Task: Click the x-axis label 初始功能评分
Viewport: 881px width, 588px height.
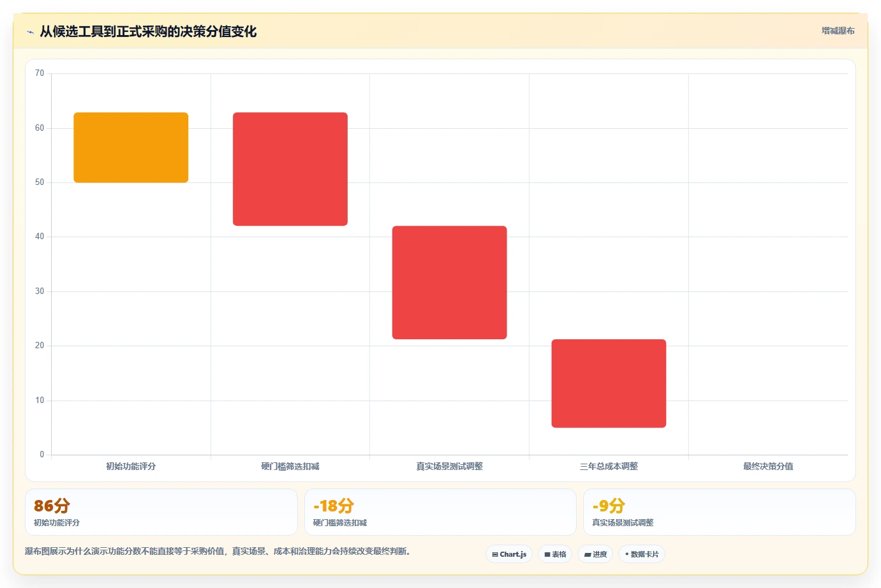Action: (x=131, y=466)
